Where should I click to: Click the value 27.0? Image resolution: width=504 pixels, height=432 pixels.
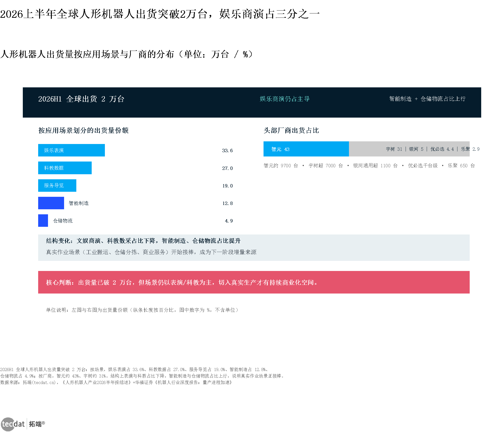tap(228, 168)
